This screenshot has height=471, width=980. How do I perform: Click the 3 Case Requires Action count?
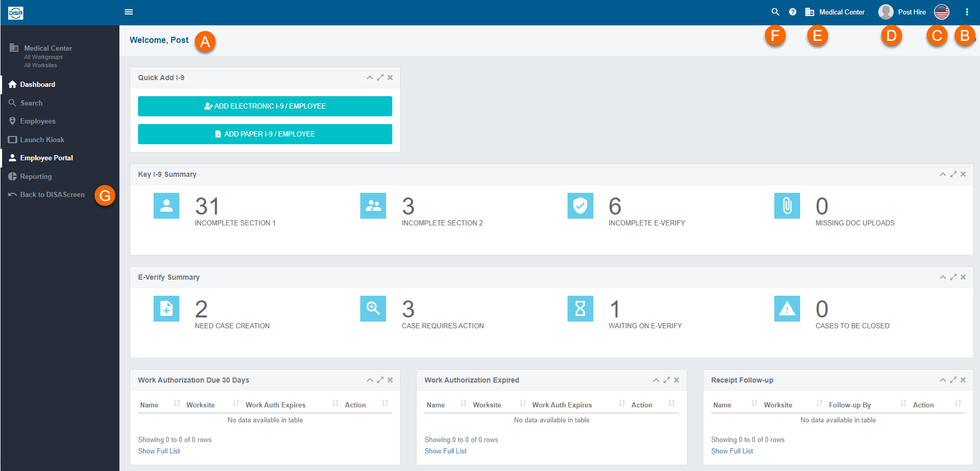pyautogui.click(x=408, y=309)
